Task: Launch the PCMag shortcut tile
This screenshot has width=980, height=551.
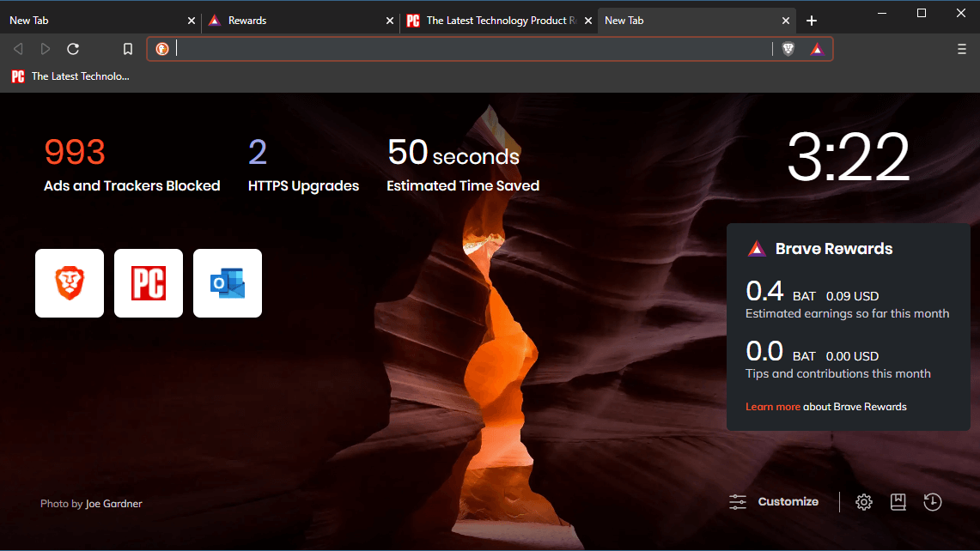Action: (x=148, y=283)
